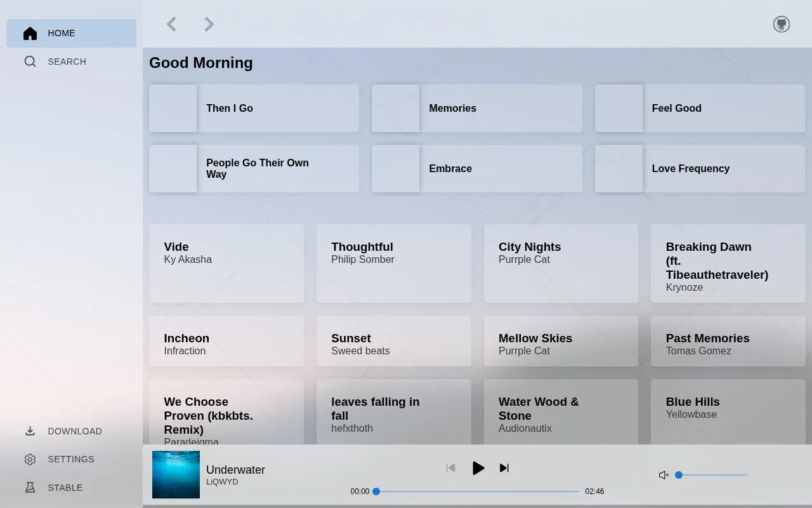
Task: Open the SEARCH menu label
Action: tap(67, 62)
